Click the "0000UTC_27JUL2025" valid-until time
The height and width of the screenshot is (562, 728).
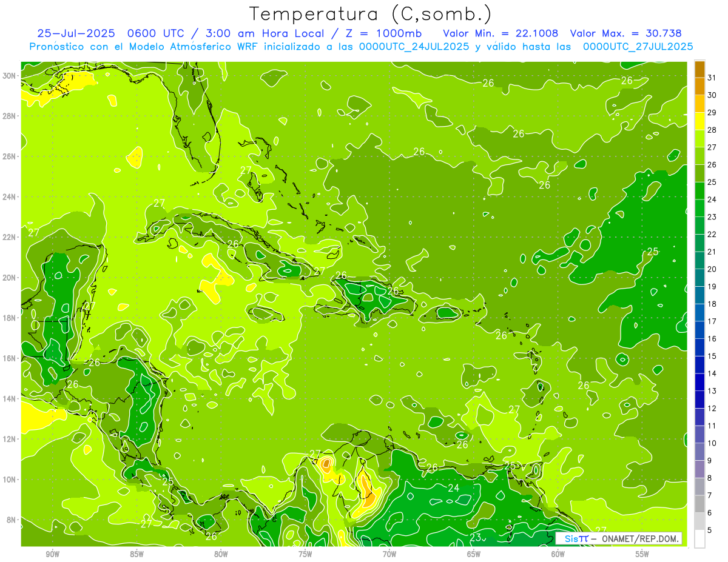point(638,47)
